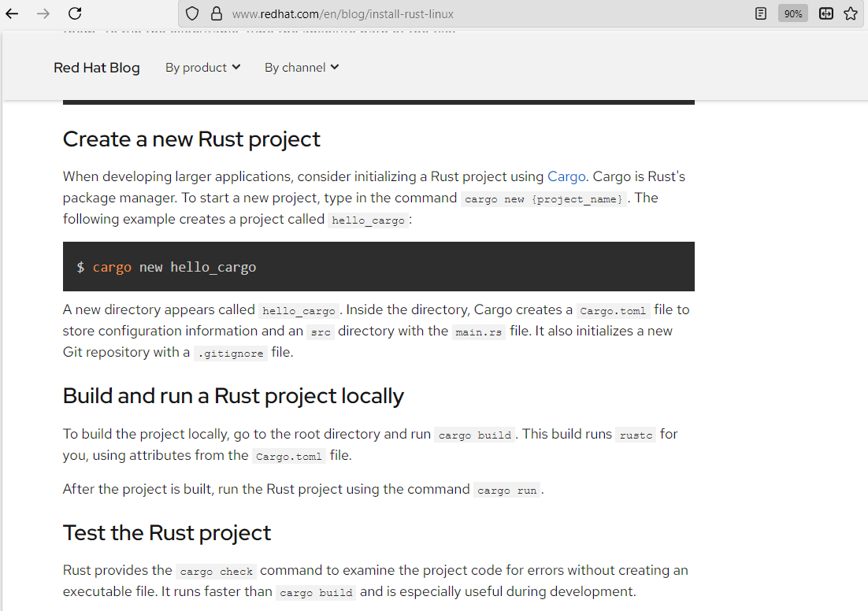Reload the current page
The width and height of the screenshot is (868, 611).
75,13
